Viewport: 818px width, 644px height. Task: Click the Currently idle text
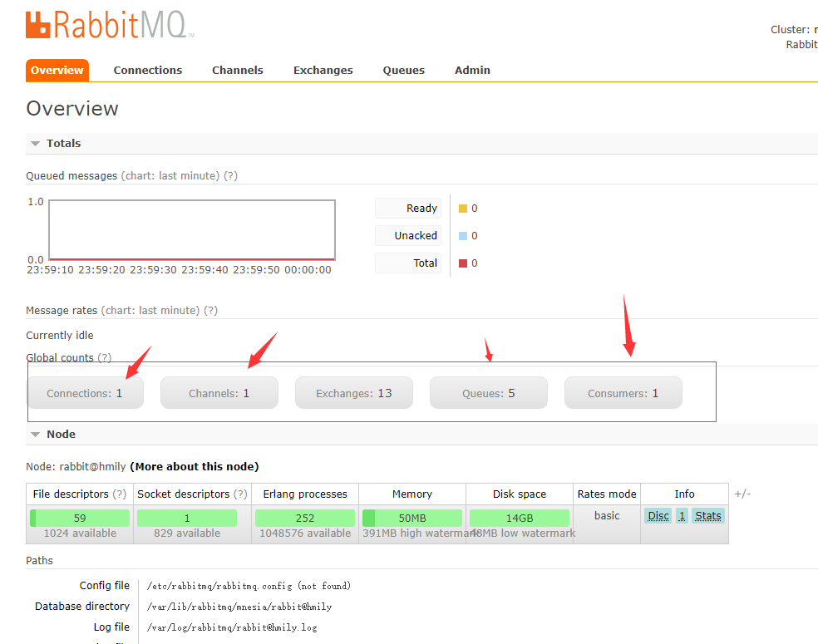[60, 336]
